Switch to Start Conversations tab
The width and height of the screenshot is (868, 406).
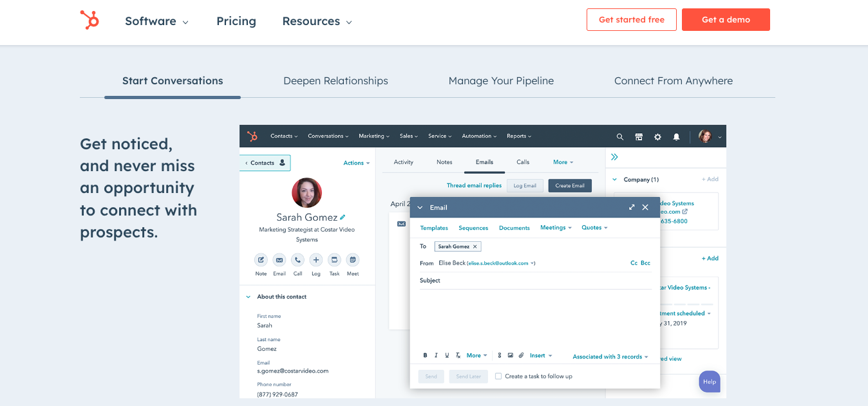point(173,81)
